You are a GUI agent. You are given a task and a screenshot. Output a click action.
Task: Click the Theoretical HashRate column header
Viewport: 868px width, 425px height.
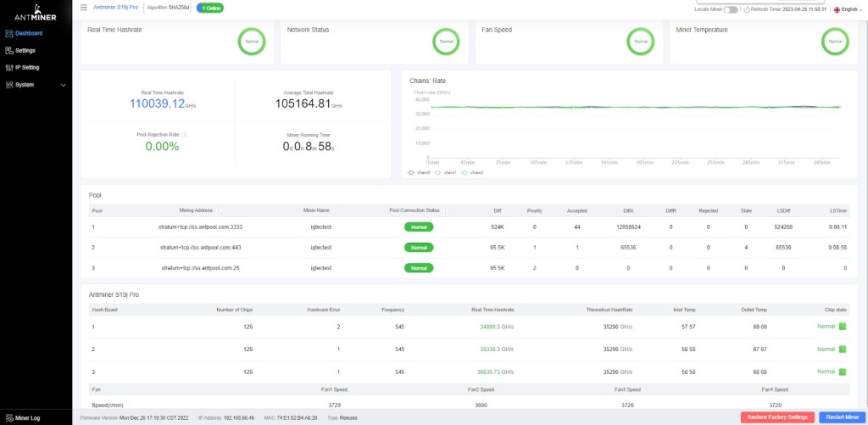609,310
